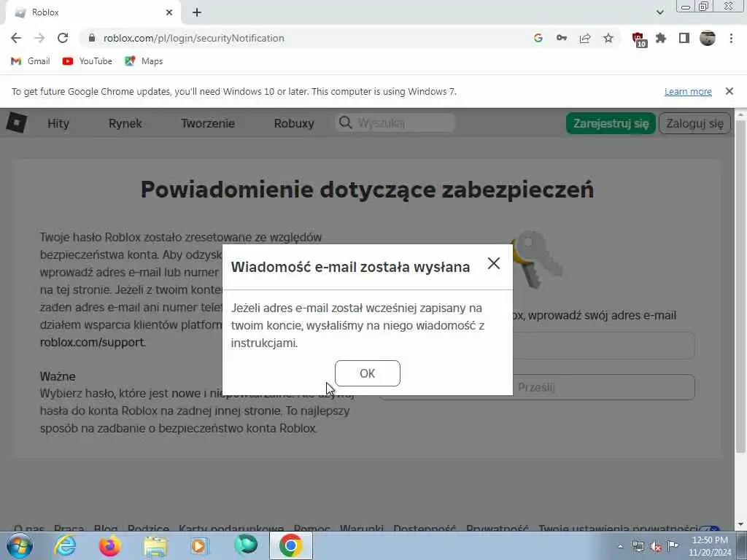Click the network tray icon

[638, 547]
